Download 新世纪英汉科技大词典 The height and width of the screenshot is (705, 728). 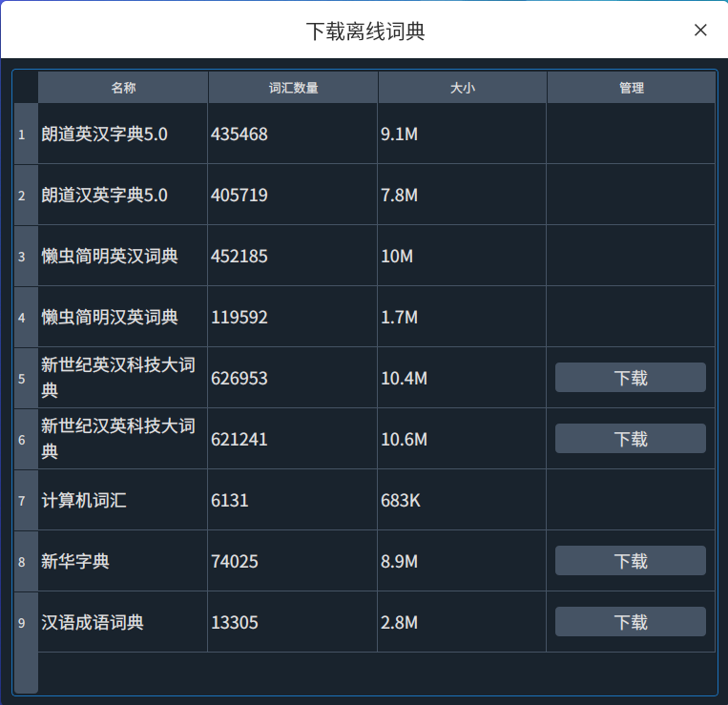[x=630, y=378]
